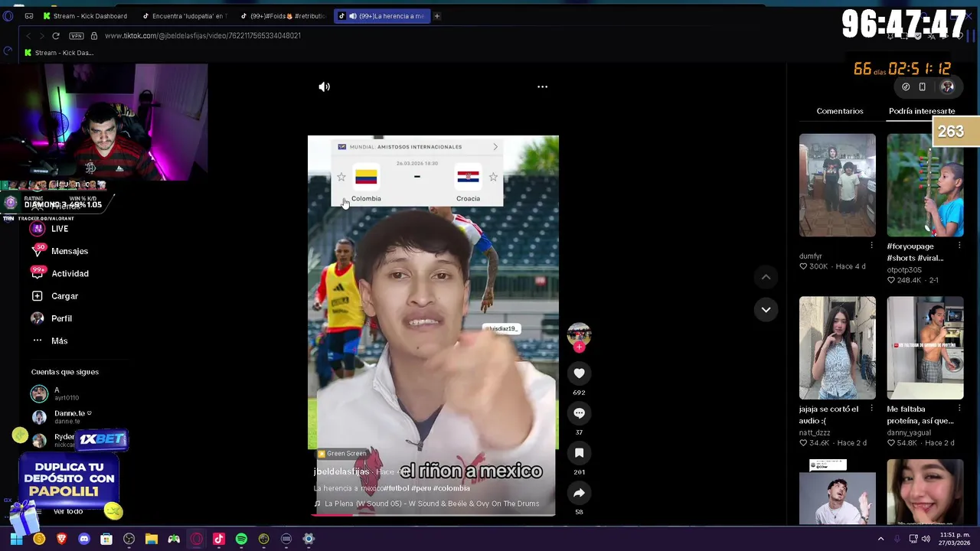This screenshot has width=980, height=551.
Task: Go to the previous video with up chevron
Action: [x=766, y=277]
